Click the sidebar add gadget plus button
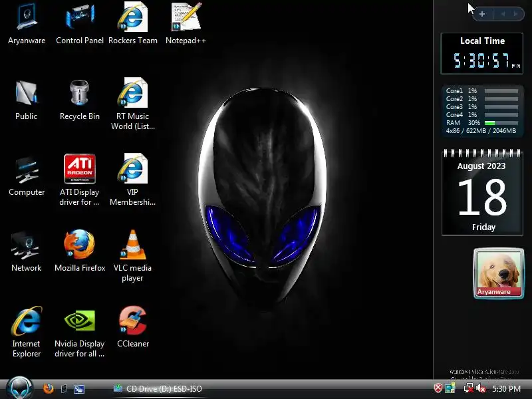This screenshot has width=532, height=399. click(482, 14)
